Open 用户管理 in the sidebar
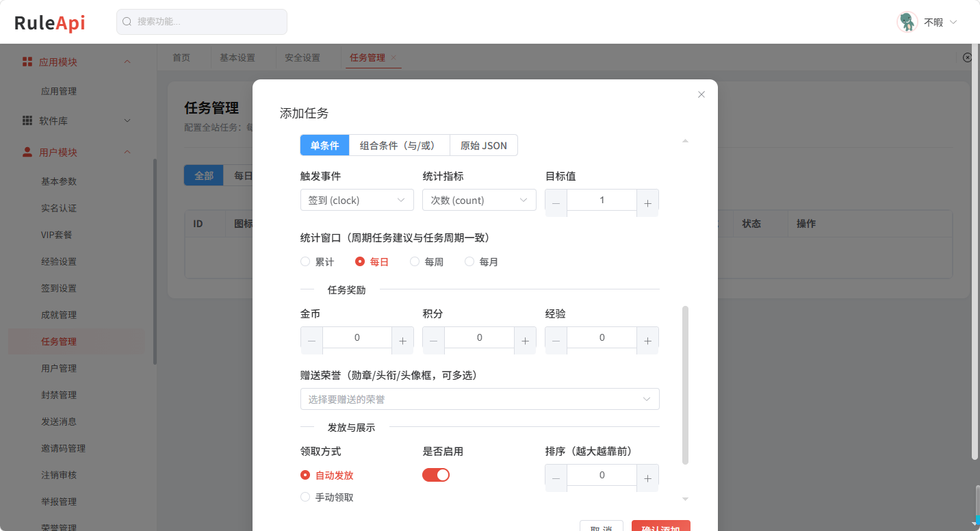Image resolution: width=980 pixels, height=531 pixels. click(59, 368)
